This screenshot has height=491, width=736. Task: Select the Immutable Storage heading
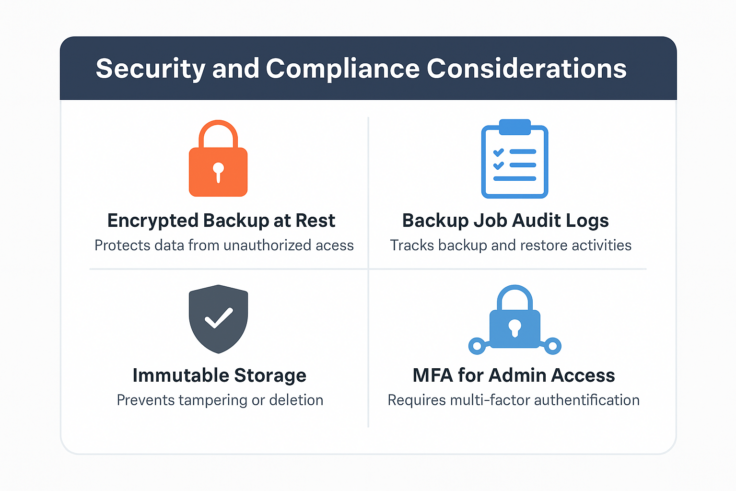point(219,376)
